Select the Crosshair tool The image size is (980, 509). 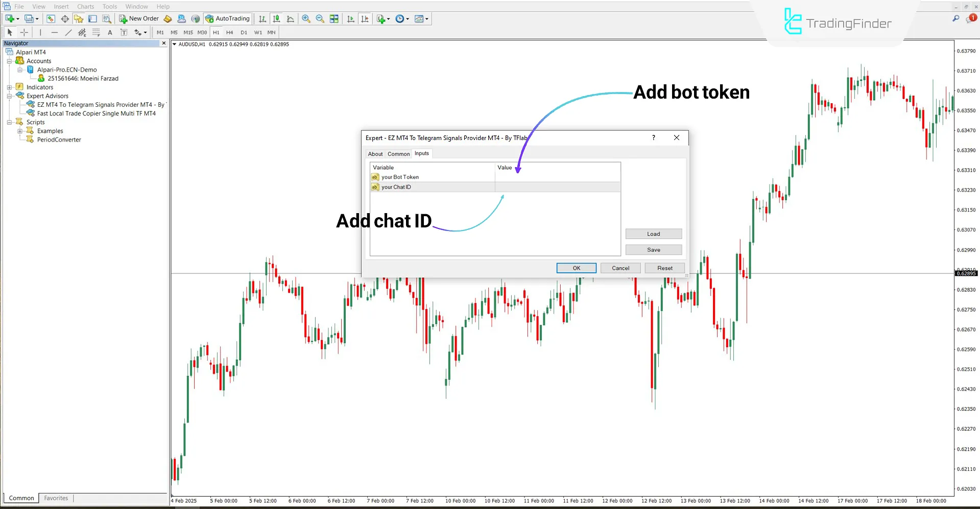[24, 32]
